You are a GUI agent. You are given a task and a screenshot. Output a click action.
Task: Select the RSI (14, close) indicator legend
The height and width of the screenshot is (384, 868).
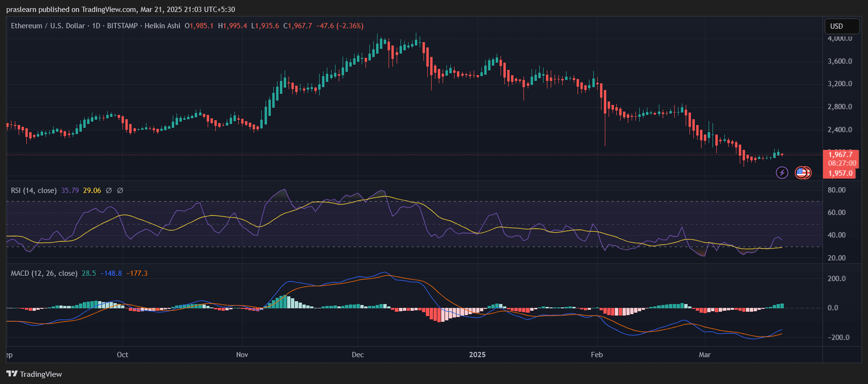tap(33, 191)
